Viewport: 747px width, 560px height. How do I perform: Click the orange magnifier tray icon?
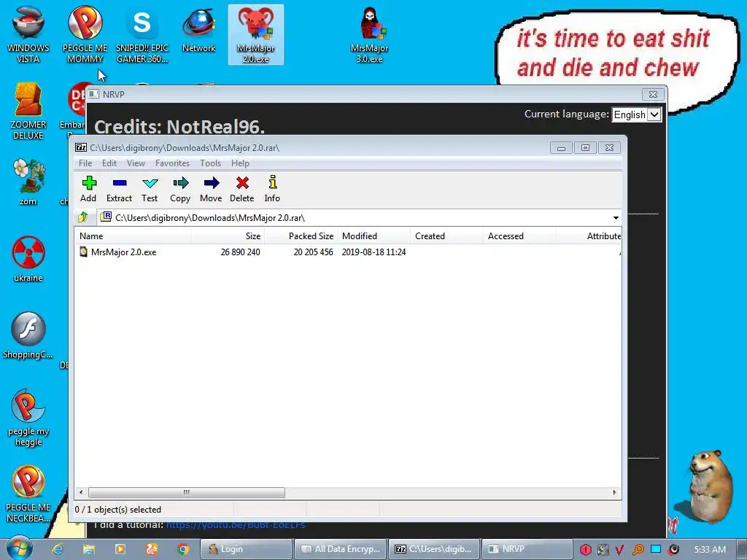pyautogui.click(x=638, y=550)
